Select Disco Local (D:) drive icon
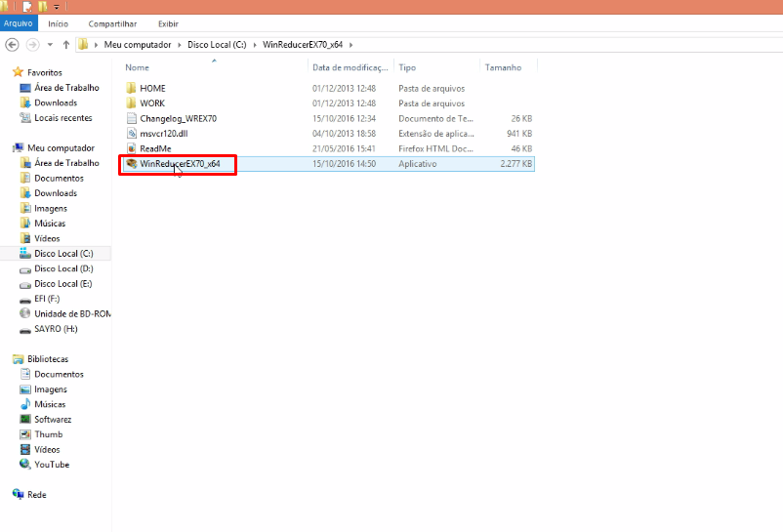Image resolution: width=783 pixels, height=532 pixels. click(x=25, y=269)
